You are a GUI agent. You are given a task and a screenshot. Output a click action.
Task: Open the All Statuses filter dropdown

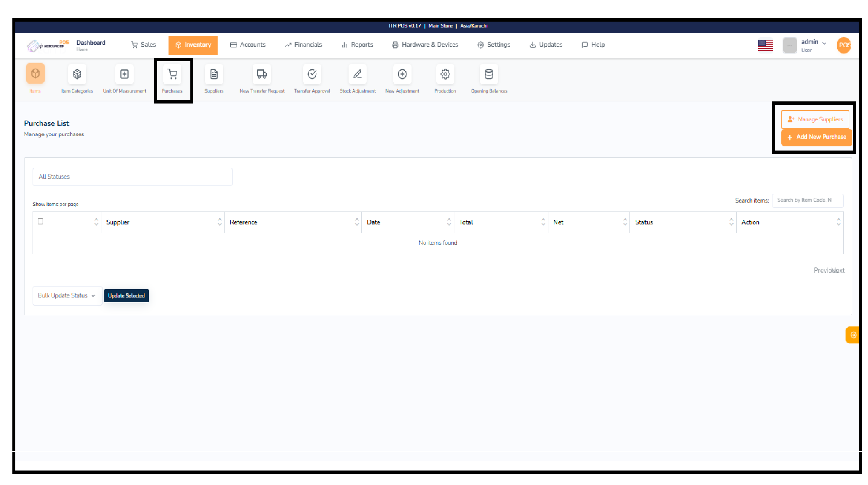pos(132,176)
